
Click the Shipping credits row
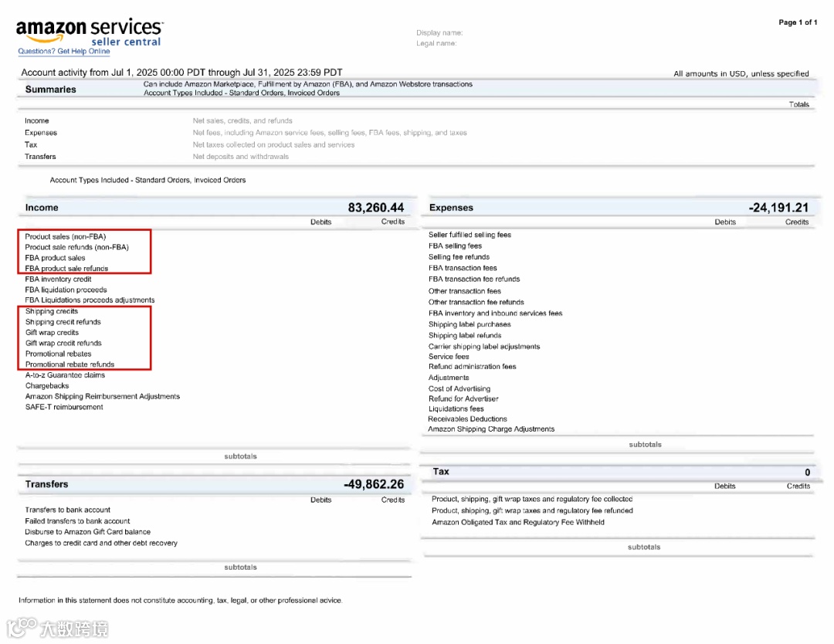click(x=52, y=311)
